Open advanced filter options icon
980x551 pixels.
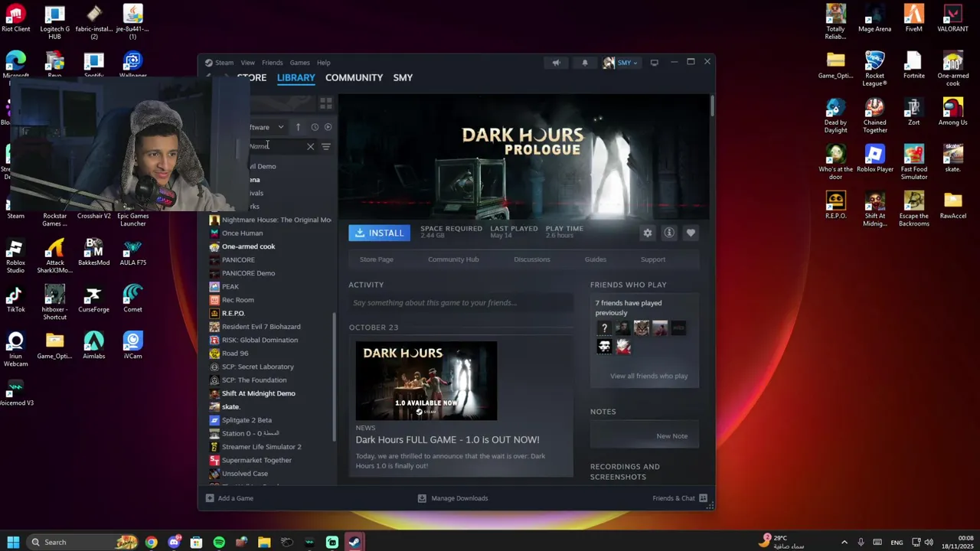tap(326, 146)
